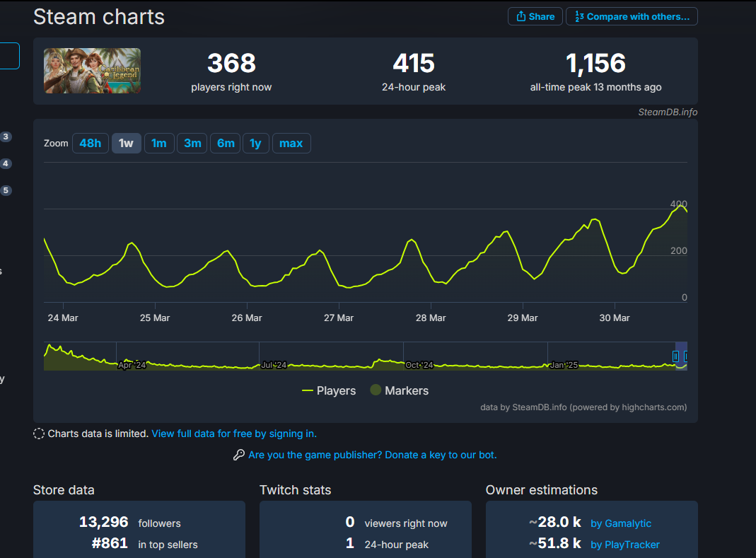
Task: Click the 368 players right now figure
Action: coord(231,63)
